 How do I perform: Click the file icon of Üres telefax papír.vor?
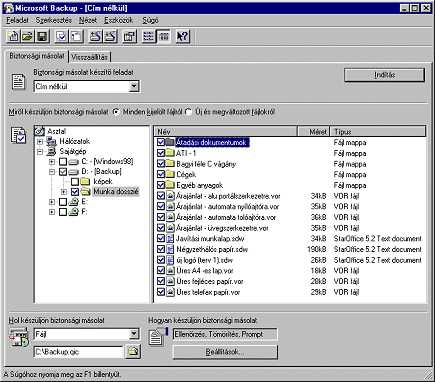coord(170,292)
